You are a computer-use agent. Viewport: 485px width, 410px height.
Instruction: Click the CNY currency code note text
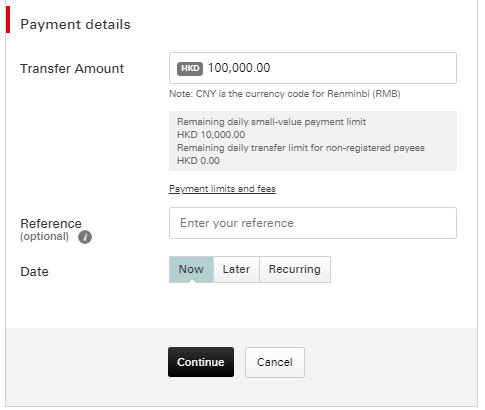pos(285,94)
